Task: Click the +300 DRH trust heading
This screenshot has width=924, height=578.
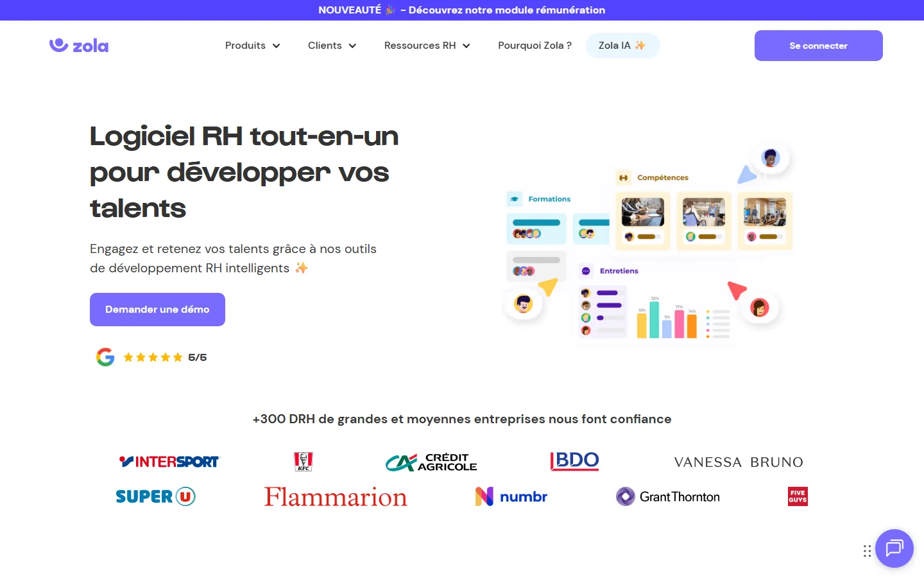Action: point(462,419)
